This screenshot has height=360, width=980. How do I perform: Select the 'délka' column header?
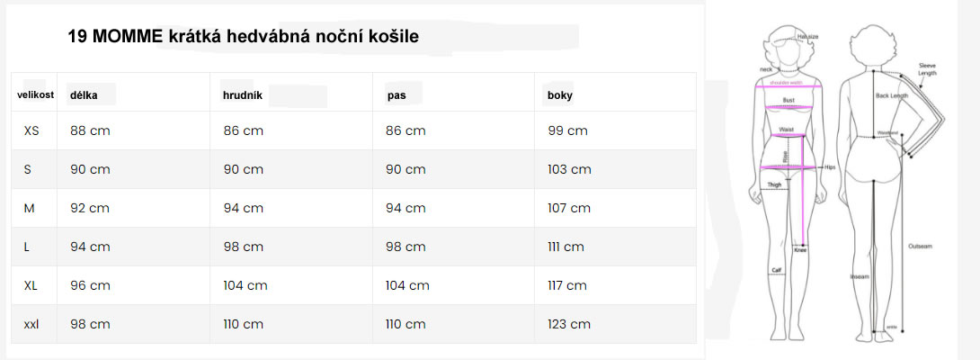(85, 94)
